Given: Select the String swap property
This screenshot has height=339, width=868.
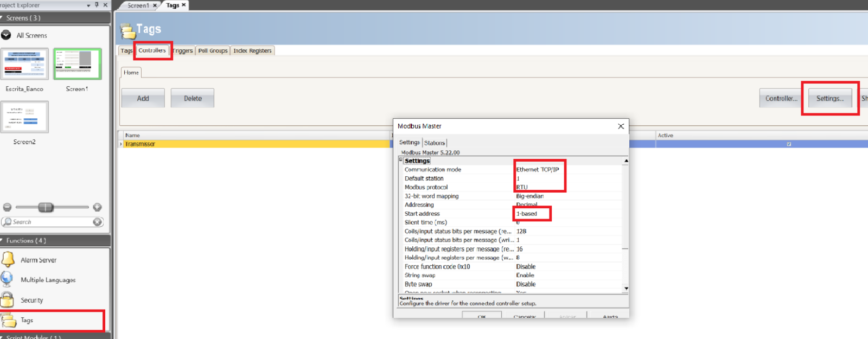Looking at the screenshot, I should point(419,275).
